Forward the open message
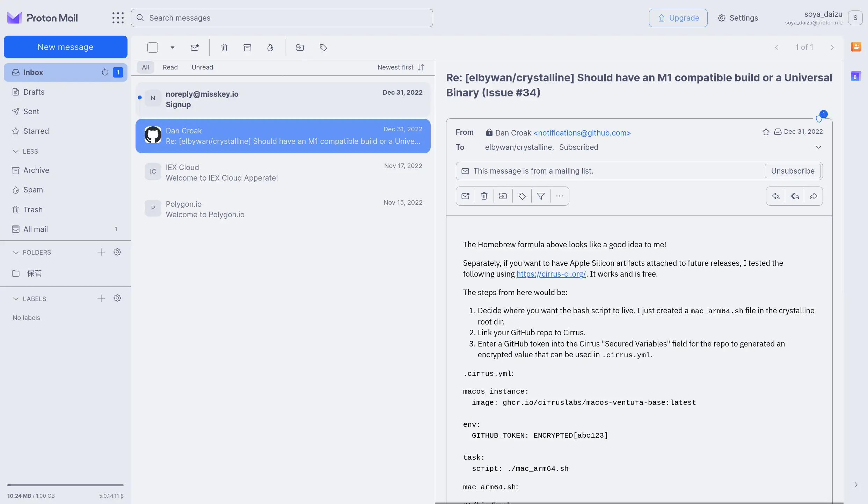This screenshot has width=868, height=504. [814, 196]
